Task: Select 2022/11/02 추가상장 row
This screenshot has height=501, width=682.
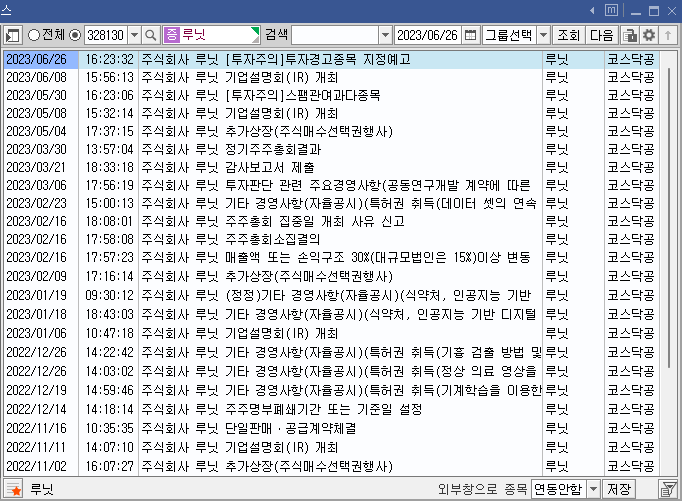Action: point(331,466)
